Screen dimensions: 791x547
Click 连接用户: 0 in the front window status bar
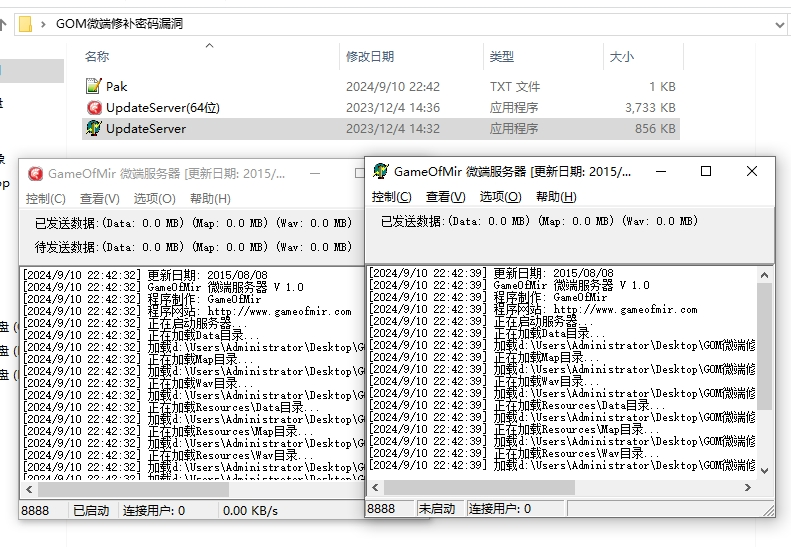coord(500,509)
